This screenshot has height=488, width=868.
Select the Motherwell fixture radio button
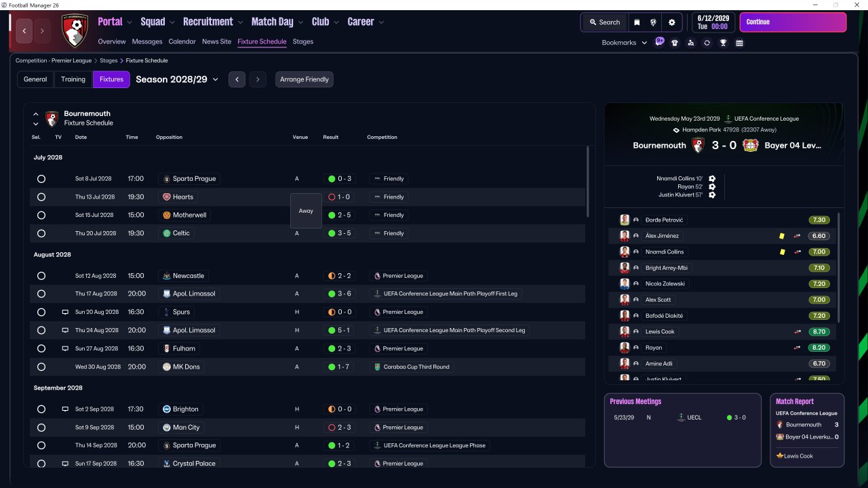point(41,215)
